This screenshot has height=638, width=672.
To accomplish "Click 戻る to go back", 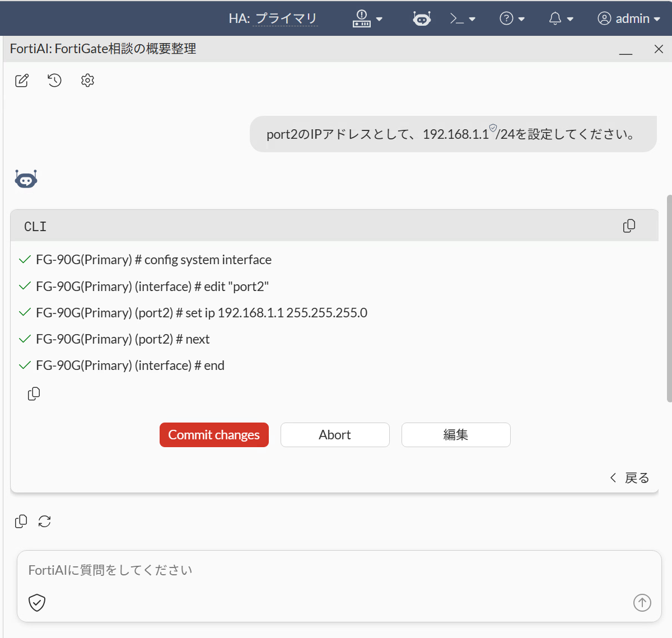I will point(629,478).
